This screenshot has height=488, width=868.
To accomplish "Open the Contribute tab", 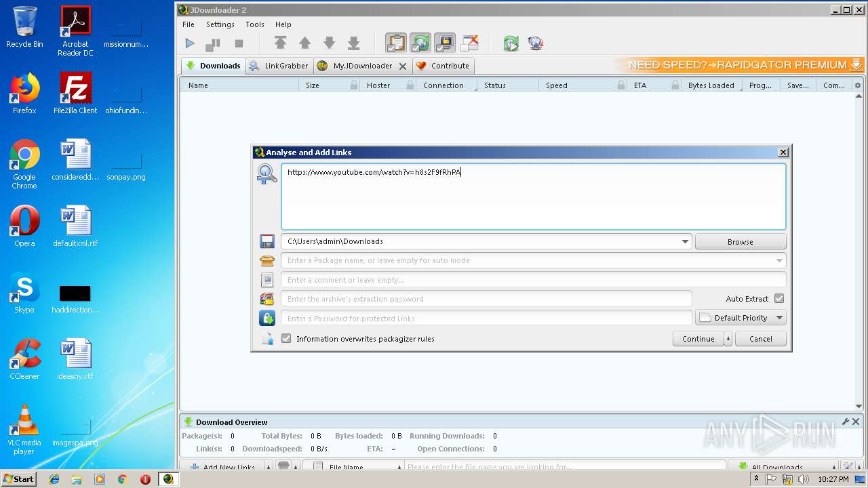I will point(443,66).
